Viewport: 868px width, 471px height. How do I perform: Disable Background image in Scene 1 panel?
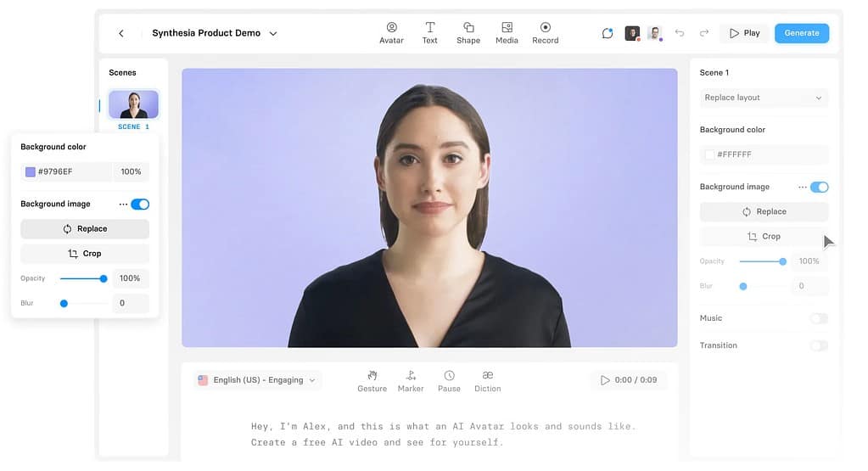coord(819,187)
